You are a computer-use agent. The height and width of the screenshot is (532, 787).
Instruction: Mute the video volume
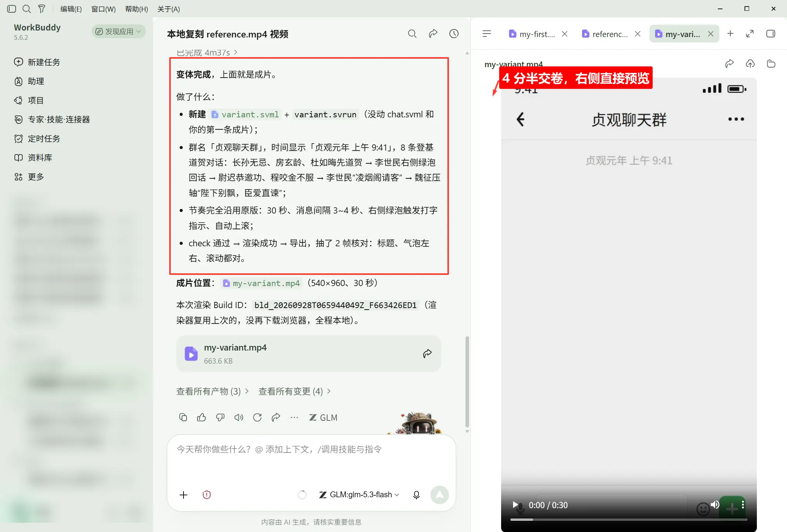pos(715,505)
